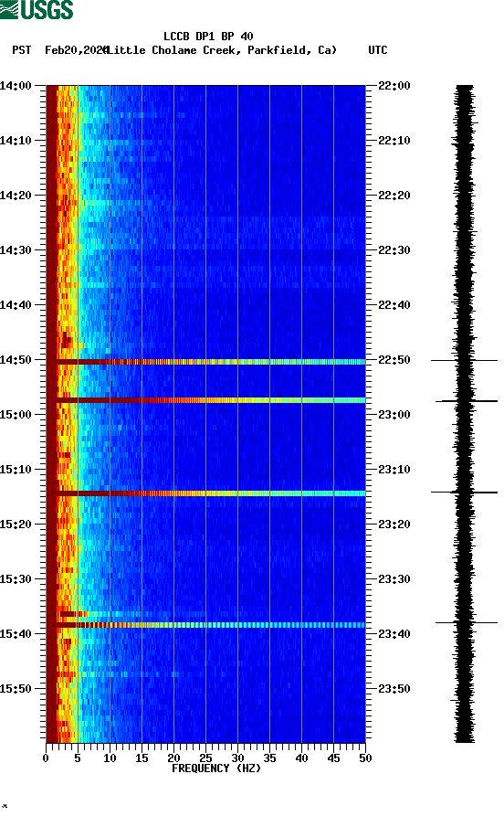Click the 'PST' timezone label
Screen dimensions: 504x816
[21, 50]
